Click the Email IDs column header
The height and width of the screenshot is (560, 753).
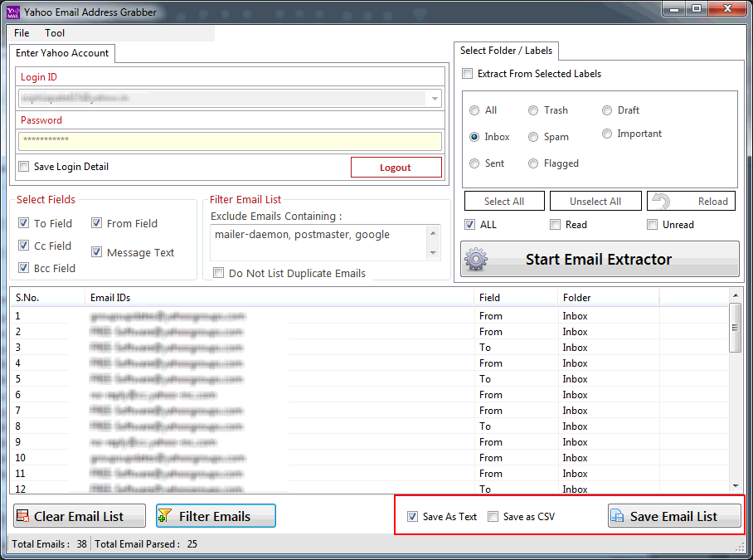279,298
